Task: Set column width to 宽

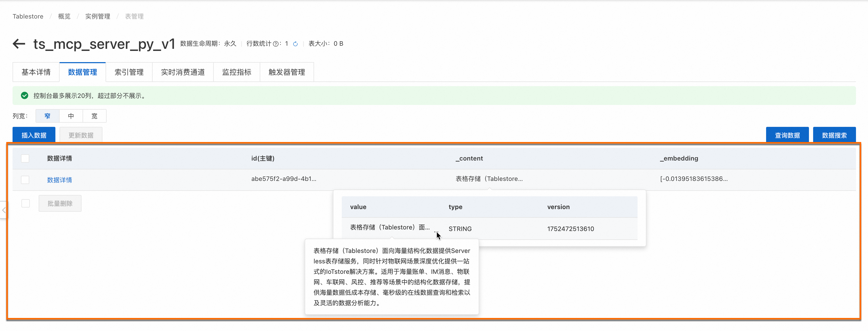Action: [94, 116]
